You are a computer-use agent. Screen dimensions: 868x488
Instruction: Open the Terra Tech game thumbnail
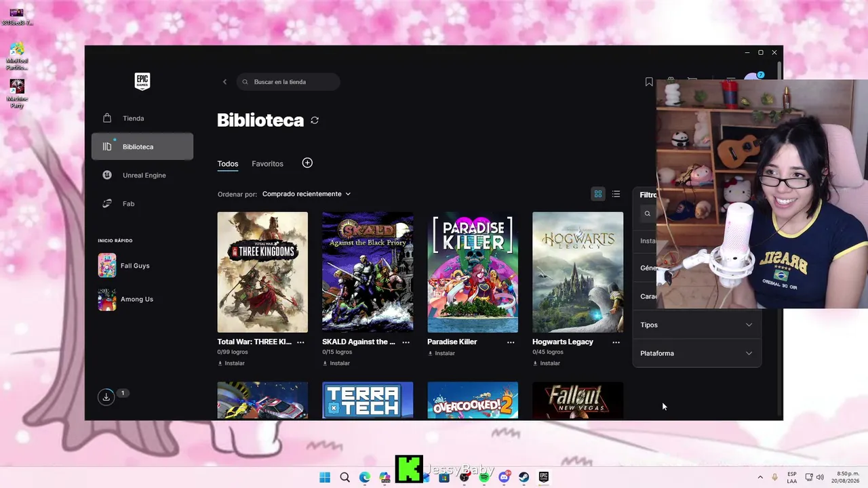[x=368, y=401]
